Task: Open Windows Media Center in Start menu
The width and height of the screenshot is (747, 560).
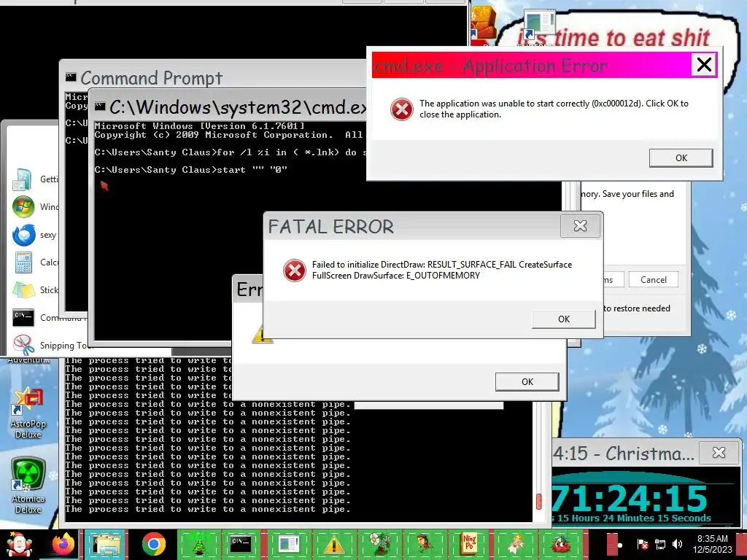Action: [34, 207]
